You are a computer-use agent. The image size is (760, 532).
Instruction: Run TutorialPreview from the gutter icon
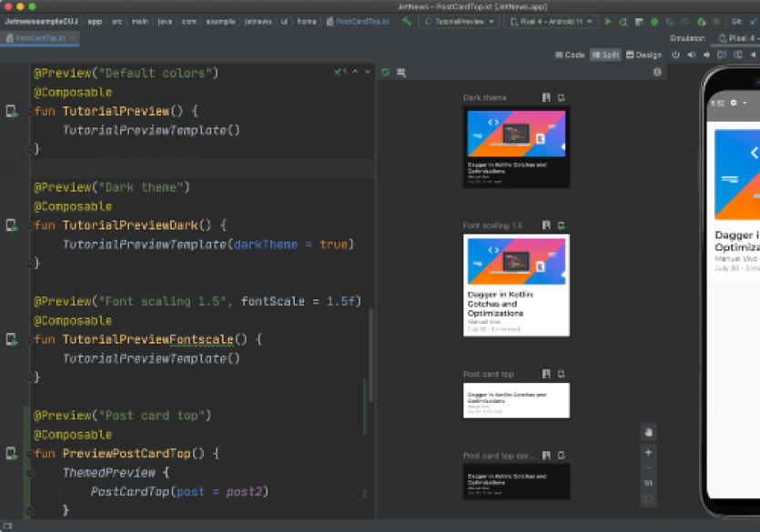tap(12, 111)
